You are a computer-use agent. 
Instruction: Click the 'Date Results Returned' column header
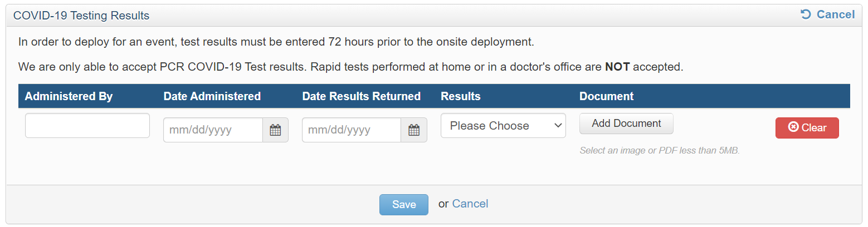tap(361, 96)
